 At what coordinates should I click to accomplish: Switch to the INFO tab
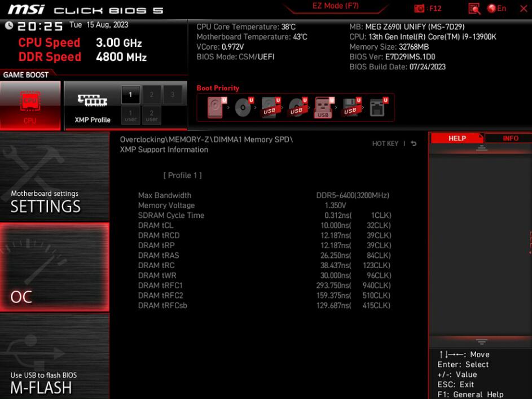click(x=511, y=138)
